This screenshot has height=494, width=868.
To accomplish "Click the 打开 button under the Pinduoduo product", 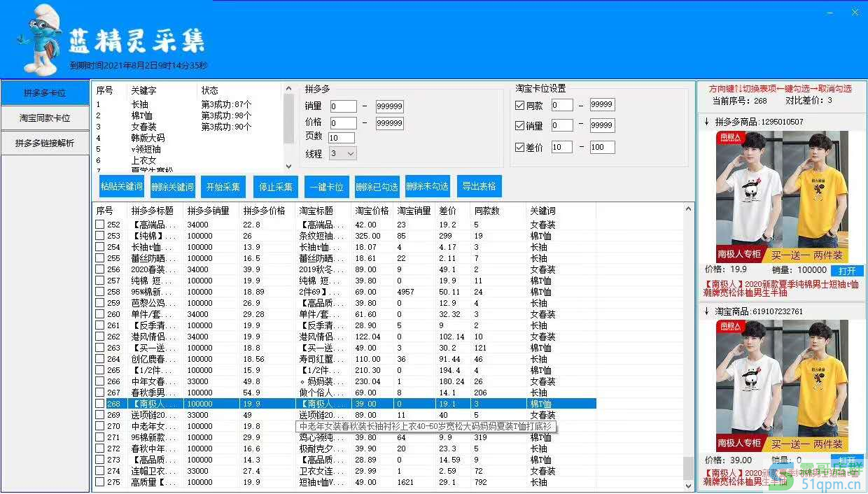I will [848, 271].
